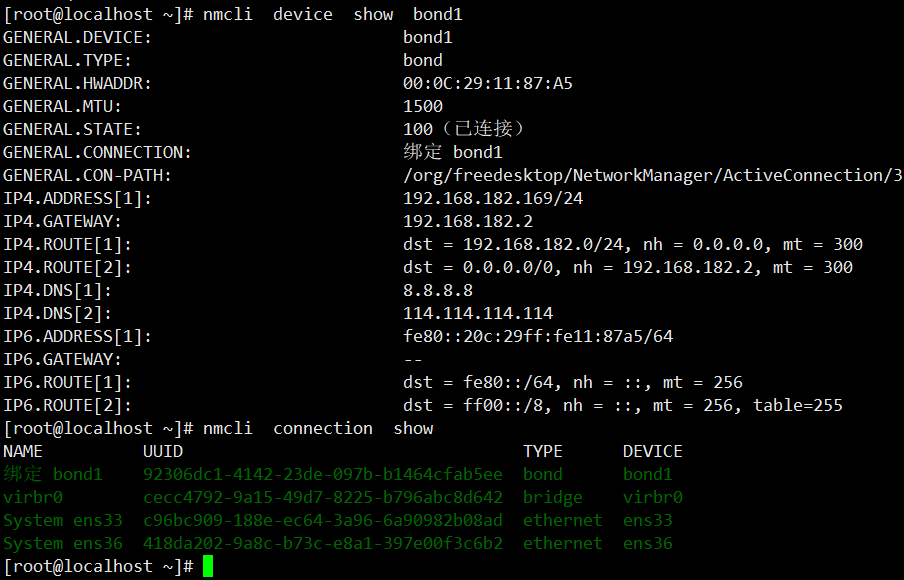Click the gateway value 192.168.182.2

(468, 221)
